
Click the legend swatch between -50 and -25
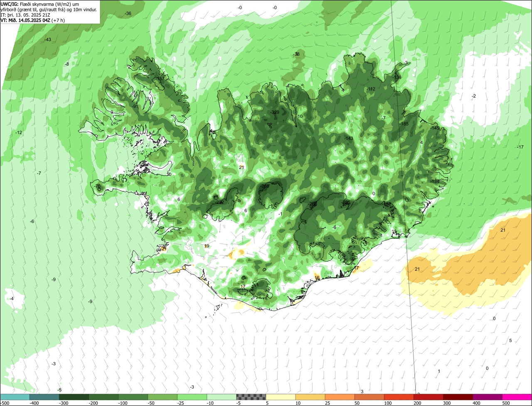pos(163,397)
